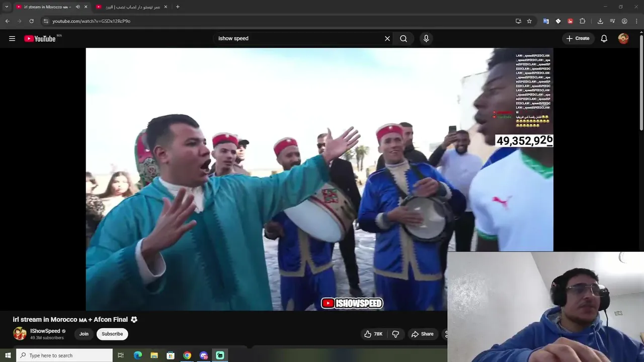Open the media controls icon in toolbar
This screenshot has height=362, width=644.
click(612, 21)
